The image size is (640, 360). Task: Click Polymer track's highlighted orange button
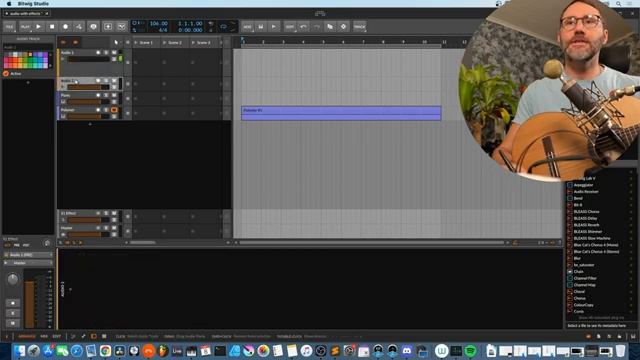(114, 110)
